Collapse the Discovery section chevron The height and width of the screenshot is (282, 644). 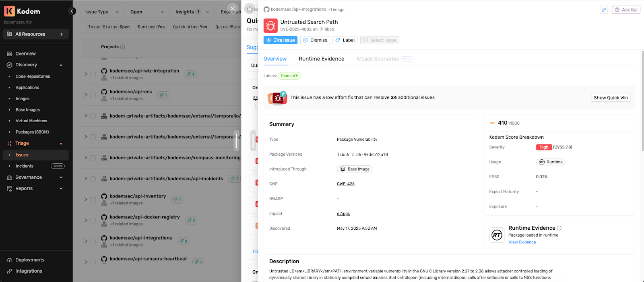(61, 65)
